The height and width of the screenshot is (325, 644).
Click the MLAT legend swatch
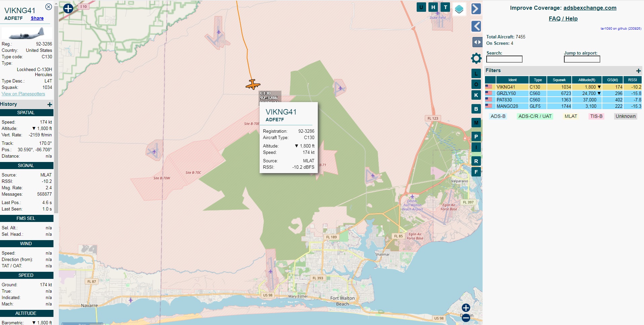pyautogui.click(x=571, y=116)
